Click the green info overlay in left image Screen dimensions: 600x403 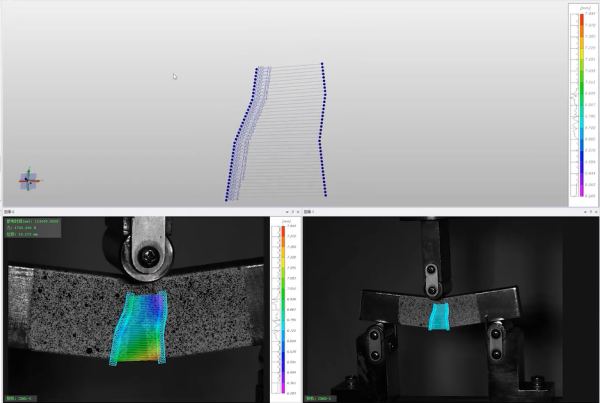coord(32,228)
